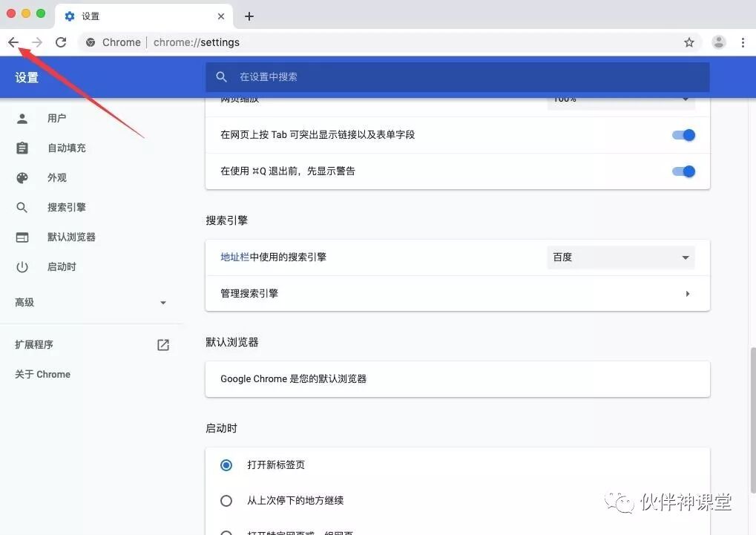Open the profile avatar menu
The image size is (756, 535).
click(718, 42)
